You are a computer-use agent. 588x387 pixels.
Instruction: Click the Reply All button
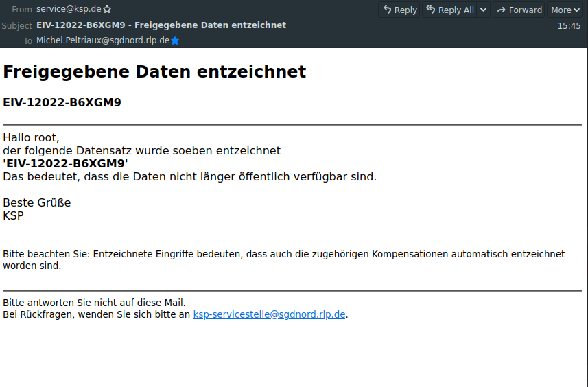click(449, 10)
